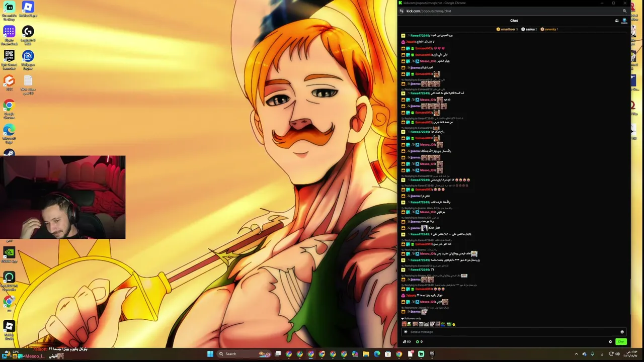Viewport: 644px width, 362px height.
Task: Click the green Chat send button
Action: [x=621, y=342]
